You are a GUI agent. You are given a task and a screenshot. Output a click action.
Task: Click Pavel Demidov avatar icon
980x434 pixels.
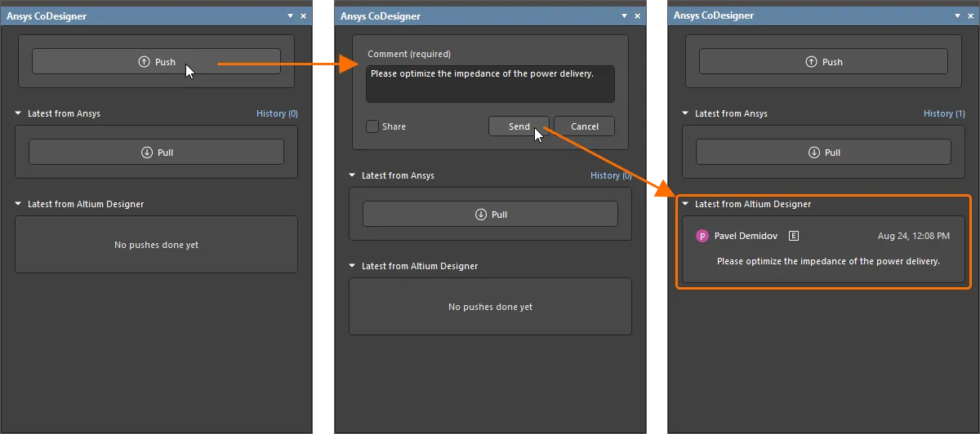[702, 236]
